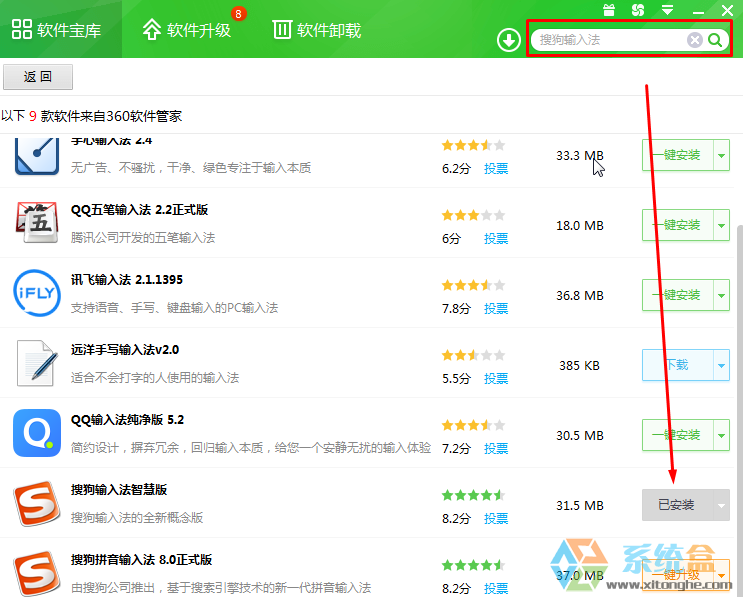Click the magnifier search icon
Screen dimensions: 743x597
[715, 40]
